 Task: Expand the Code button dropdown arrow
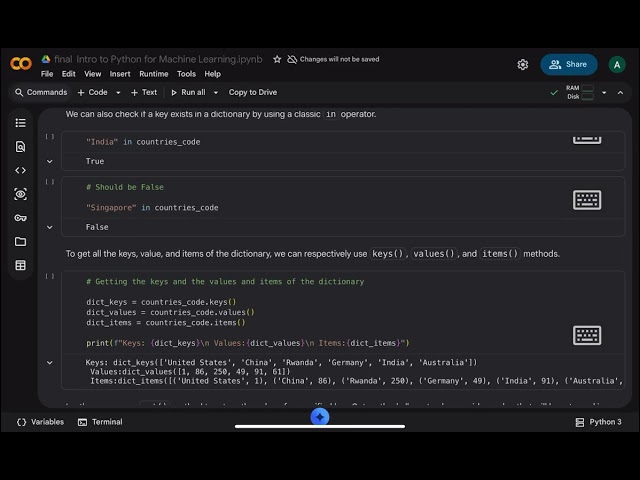tap(118, 93)
